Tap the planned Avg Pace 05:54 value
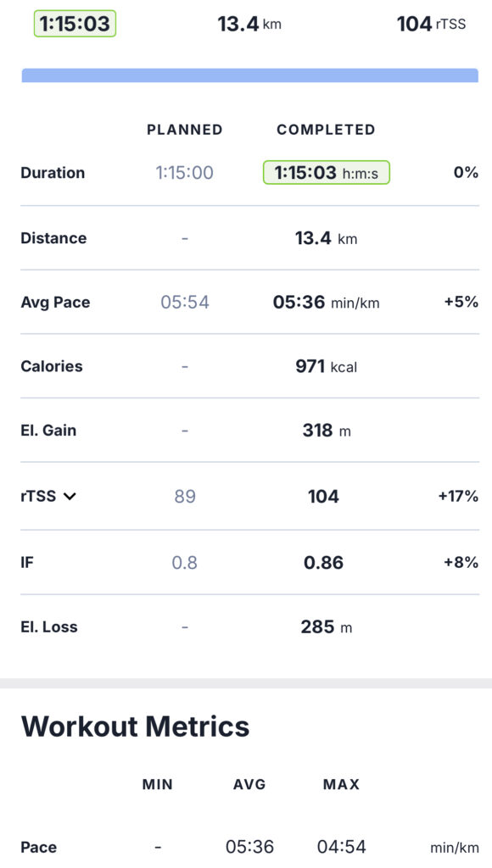 [185, 303]
